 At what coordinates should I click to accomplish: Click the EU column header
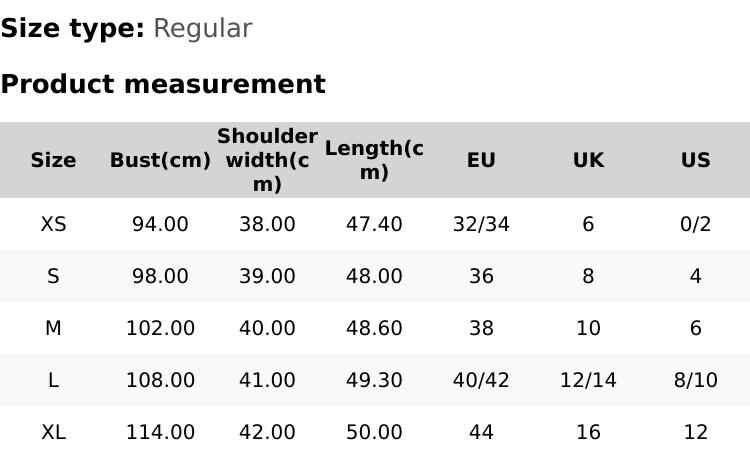point(481,160)
